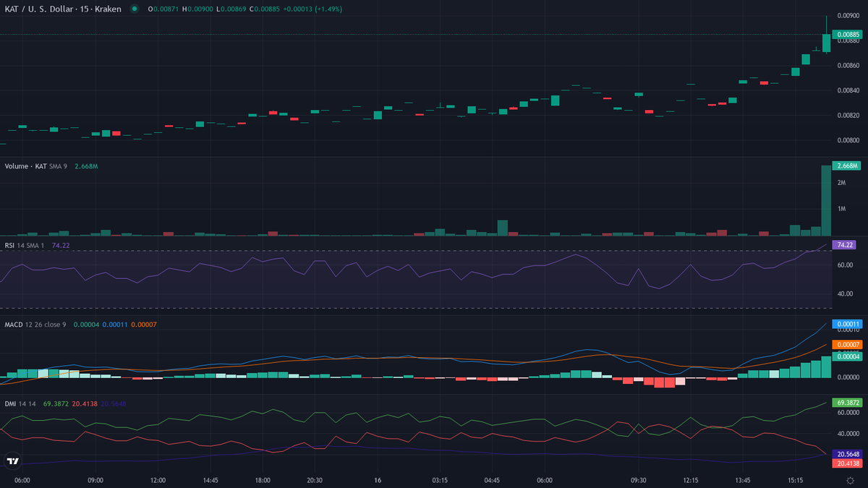Click the TradingView logo icon
This screenshot has height=488, width=868.
click(x=12, y=461)
